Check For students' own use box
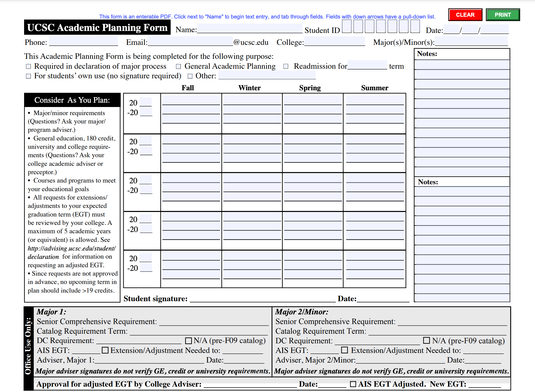This screenshot has height=392, width=535. coord(28,76)
